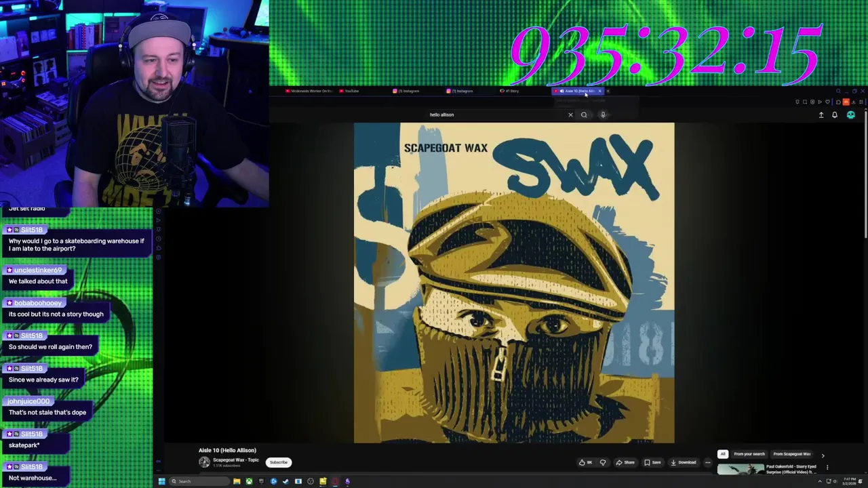Click chat message 'That's not stale that's dope'
The width and height of the screenshot is (868, 488).
(x=47, y=412)
